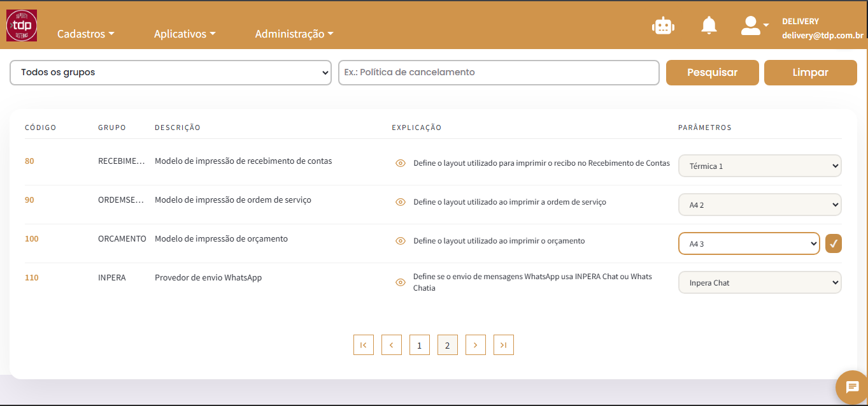
Task: Open the Térmica 1 parameter dropdown
Action: (760, 166)
